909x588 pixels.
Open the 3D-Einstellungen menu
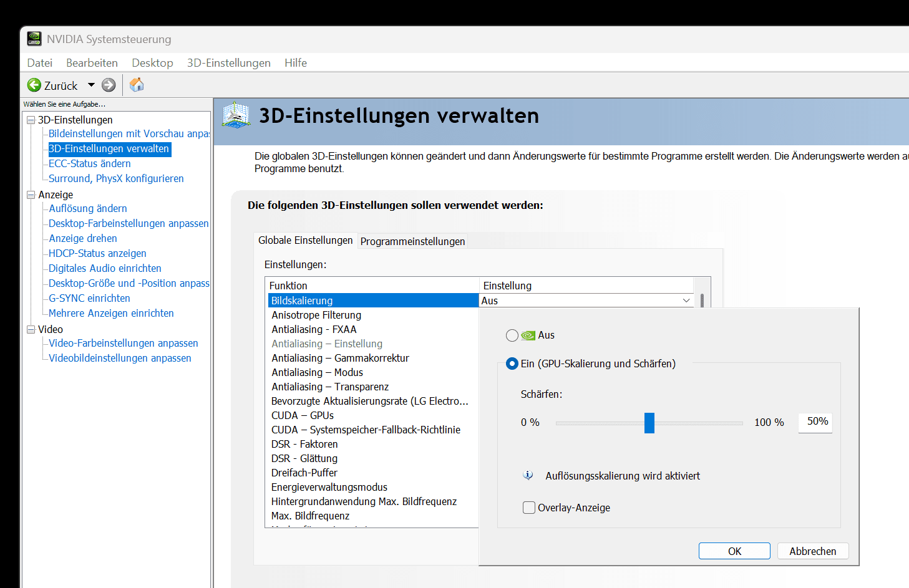point(229,63)
